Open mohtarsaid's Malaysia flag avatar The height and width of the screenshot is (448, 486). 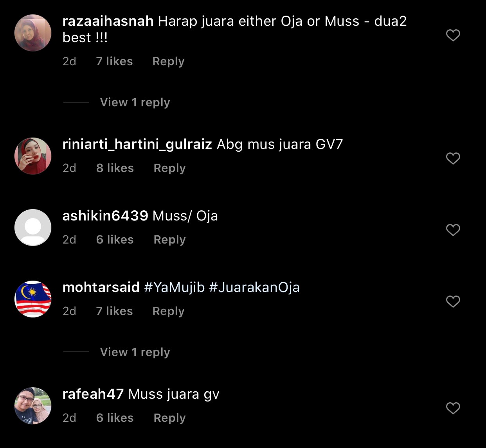(33, 299)
